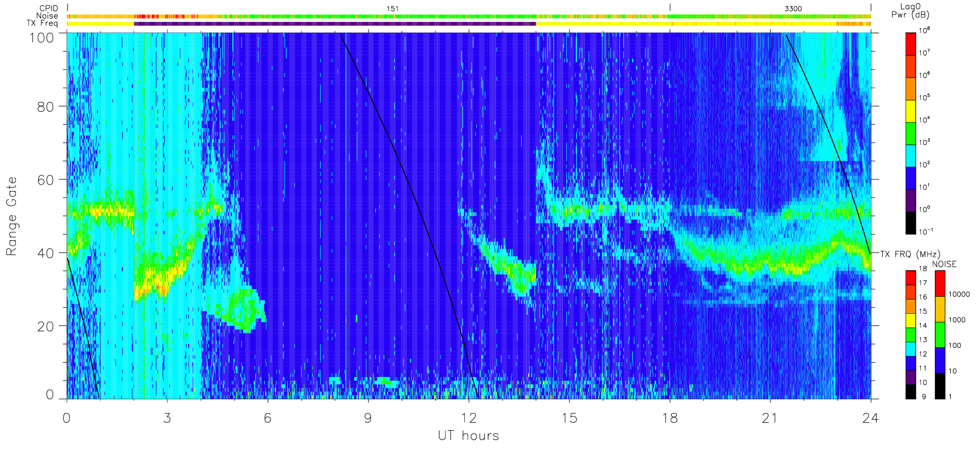Select the '21' UT hours tick label
Viewport: 980px width, 452px height.
[770, 418]
